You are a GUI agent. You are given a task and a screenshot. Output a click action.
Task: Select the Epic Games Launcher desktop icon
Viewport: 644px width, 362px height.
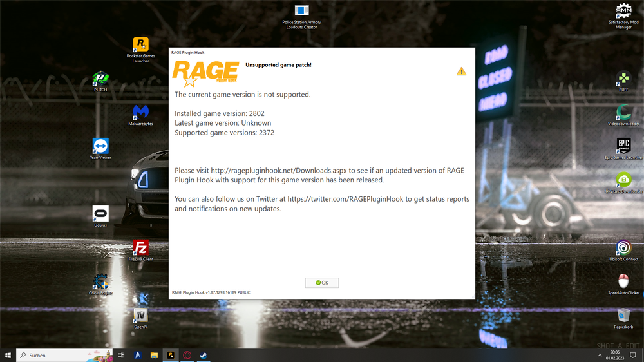point(623,149)
